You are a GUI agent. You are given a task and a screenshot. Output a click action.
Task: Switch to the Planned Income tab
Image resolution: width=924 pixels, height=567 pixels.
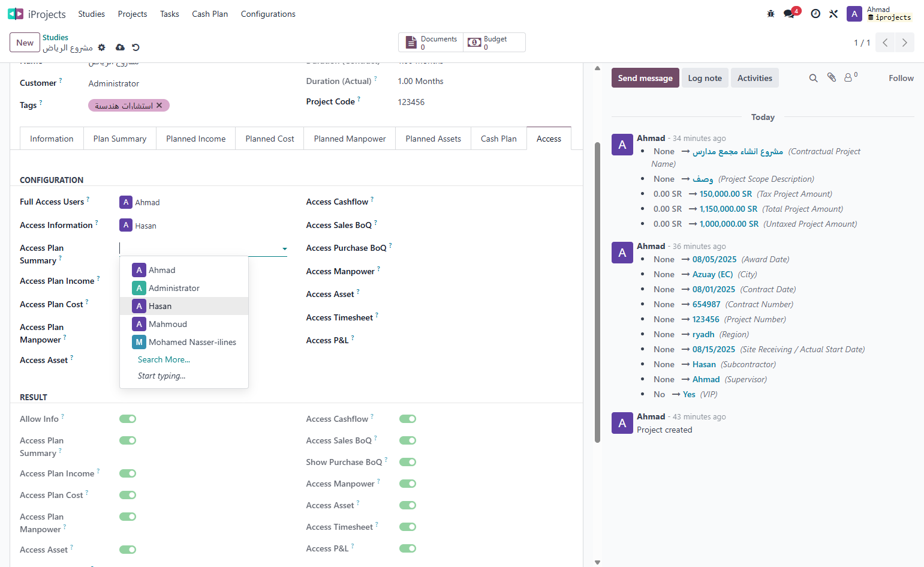pyautogui.click(x=196, y=139)
